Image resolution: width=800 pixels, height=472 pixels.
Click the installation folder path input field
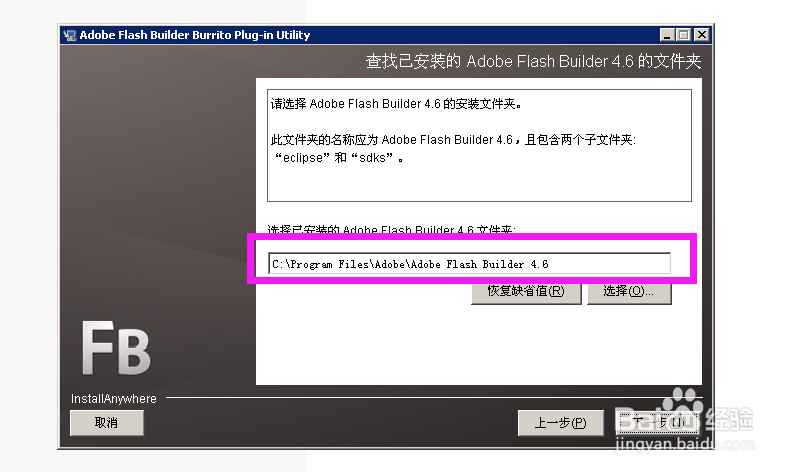[x=469, y=264]
